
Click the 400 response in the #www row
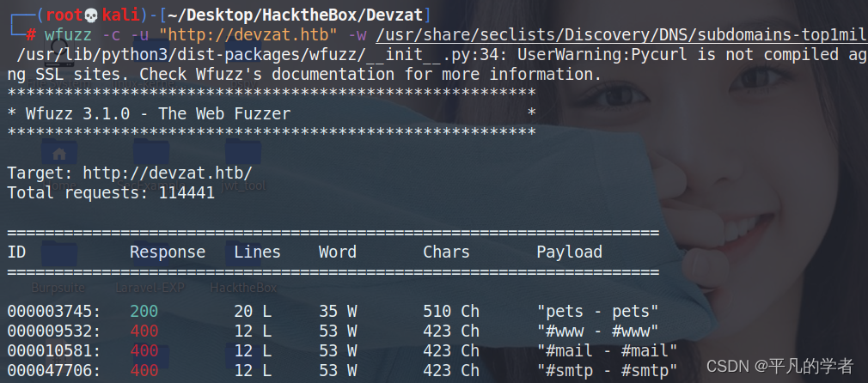click(144, 331)
